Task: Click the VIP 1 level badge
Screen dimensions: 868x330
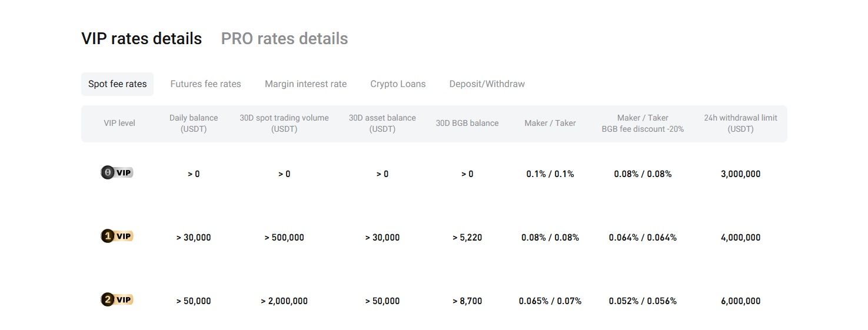Action: tap(117, 236)
